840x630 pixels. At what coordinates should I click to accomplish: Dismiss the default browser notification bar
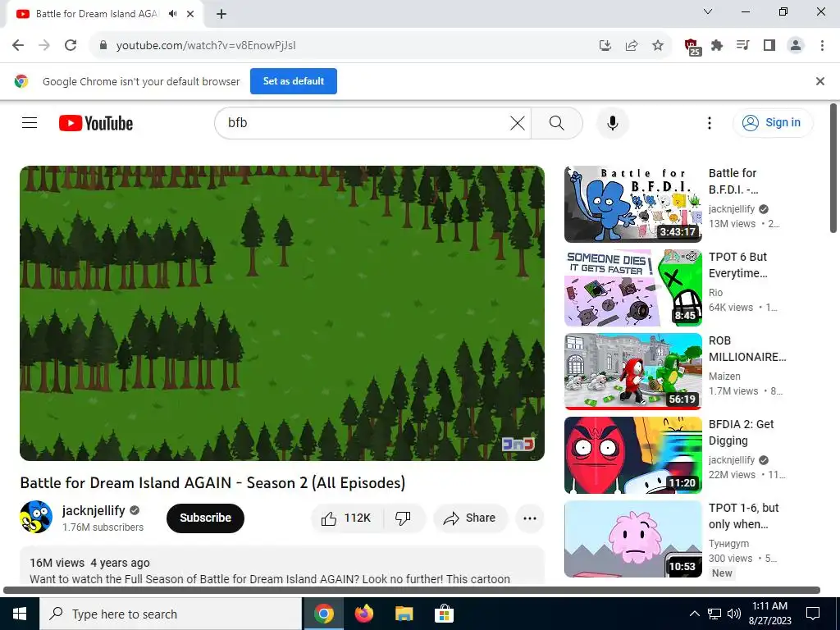point(819,81)
